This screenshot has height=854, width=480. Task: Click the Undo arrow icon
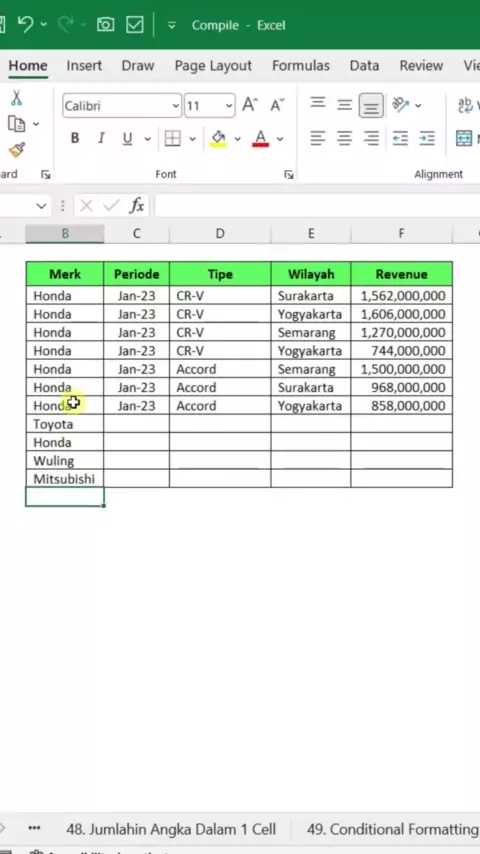coord(26,25)
